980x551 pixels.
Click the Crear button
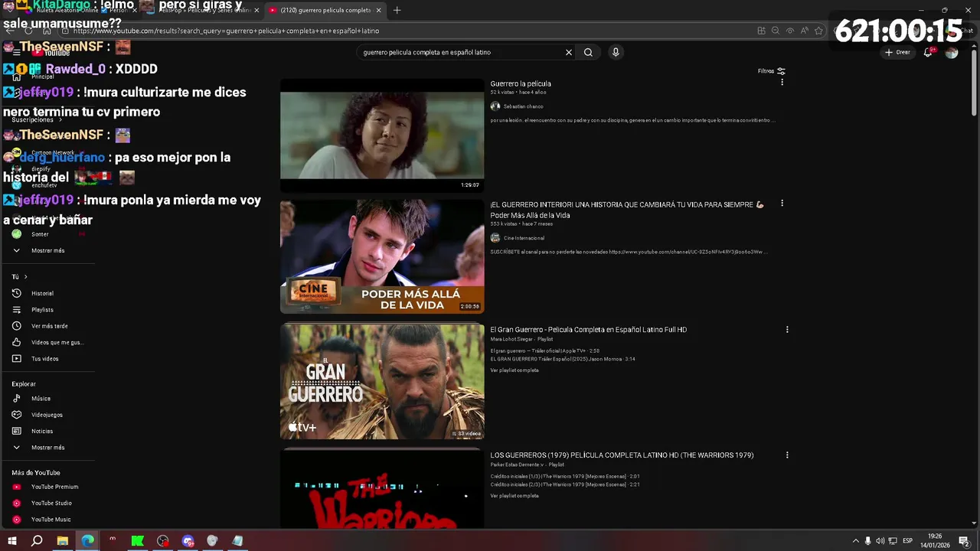(x=897, y=52)
